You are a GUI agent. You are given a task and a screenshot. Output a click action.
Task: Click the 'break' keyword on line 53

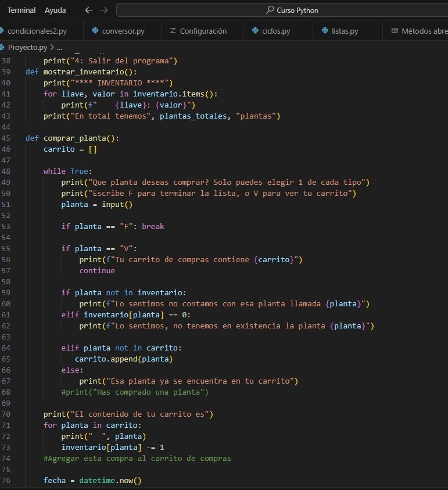[x=153, y=227]
